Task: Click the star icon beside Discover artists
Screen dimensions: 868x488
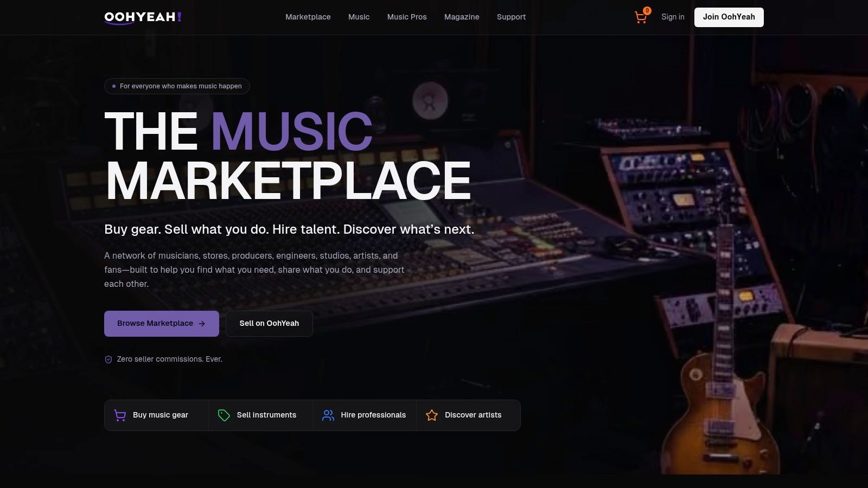Action: [432, 415]
